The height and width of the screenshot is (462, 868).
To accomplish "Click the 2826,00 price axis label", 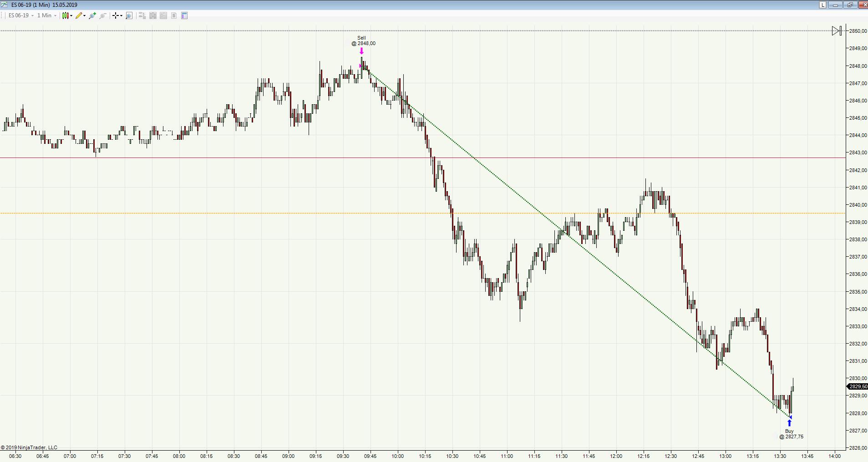I will click(858, 448).
